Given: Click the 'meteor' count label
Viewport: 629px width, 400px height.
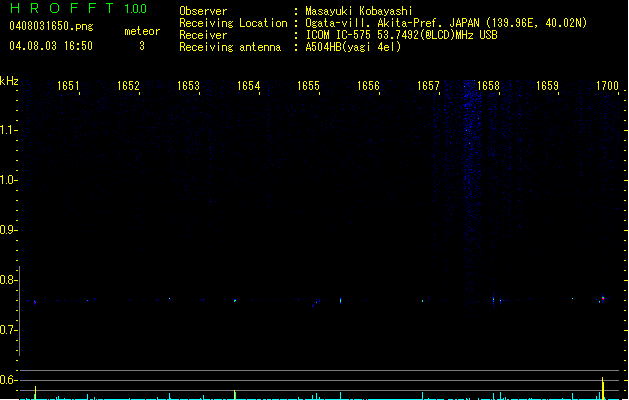Looking at the screenshot, I should point(142,31).
